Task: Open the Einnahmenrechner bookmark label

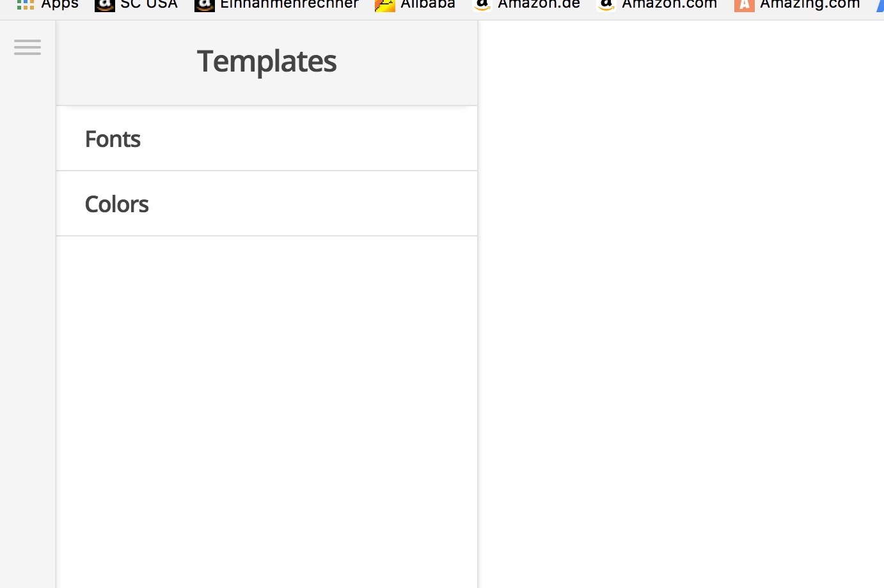Action: [x=289, y=4]
